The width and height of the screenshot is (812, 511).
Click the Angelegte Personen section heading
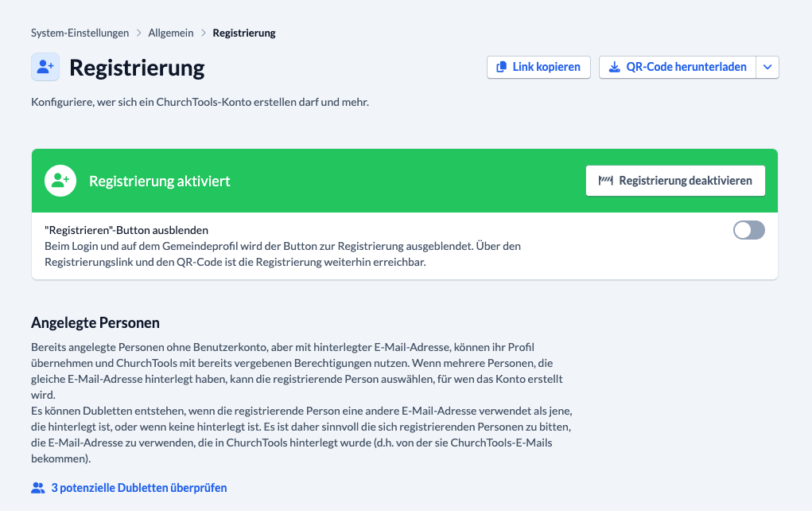(95, 323)
